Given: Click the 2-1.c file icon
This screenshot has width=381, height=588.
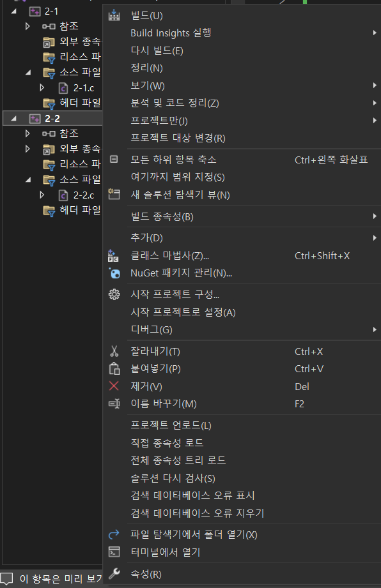Looking at the screenshot, I should click(x=63, y=88).
